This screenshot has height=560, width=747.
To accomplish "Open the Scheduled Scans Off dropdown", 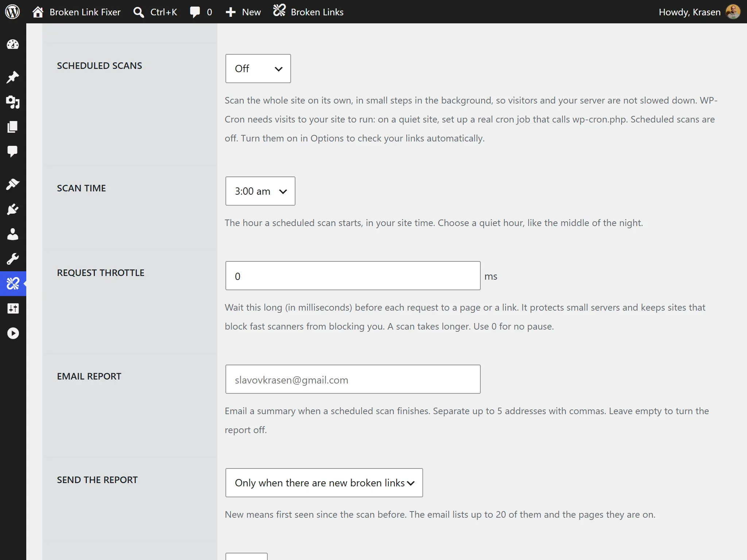I will point(258,69).
